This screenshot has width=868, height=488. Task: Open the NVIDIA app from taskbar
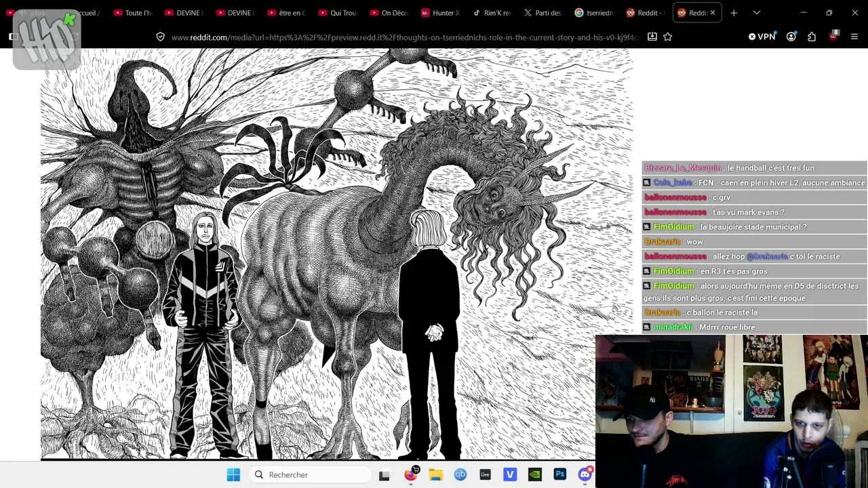535,474
